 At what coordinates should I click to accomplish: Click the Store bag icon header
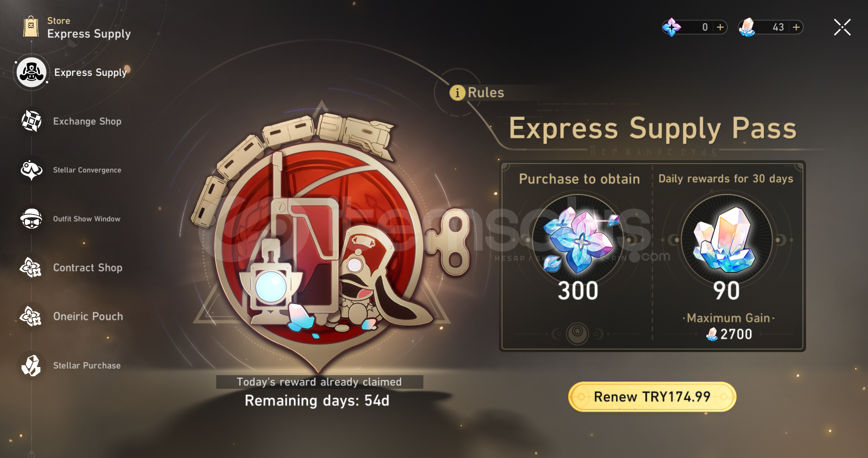coord(31,27)
